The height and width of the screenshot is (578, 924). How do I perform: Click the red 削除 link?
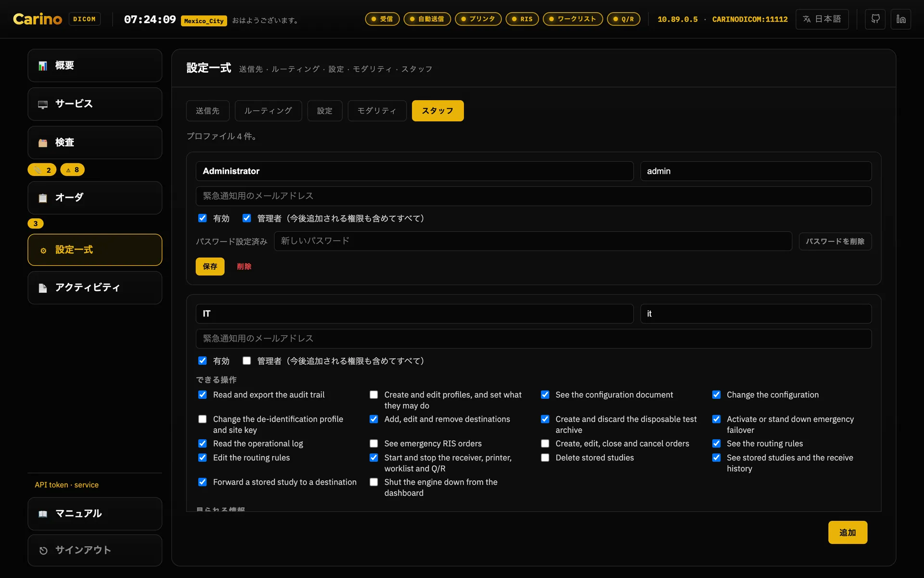pos(244,266)
